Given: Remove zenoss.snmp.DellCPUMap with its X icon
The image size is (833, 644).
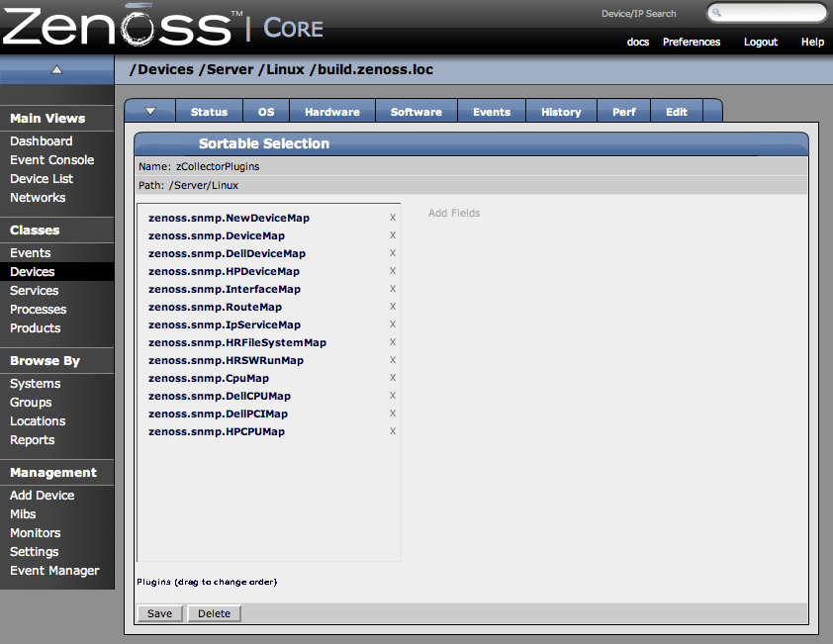Looking at the screenshot, I should point(393,396).
